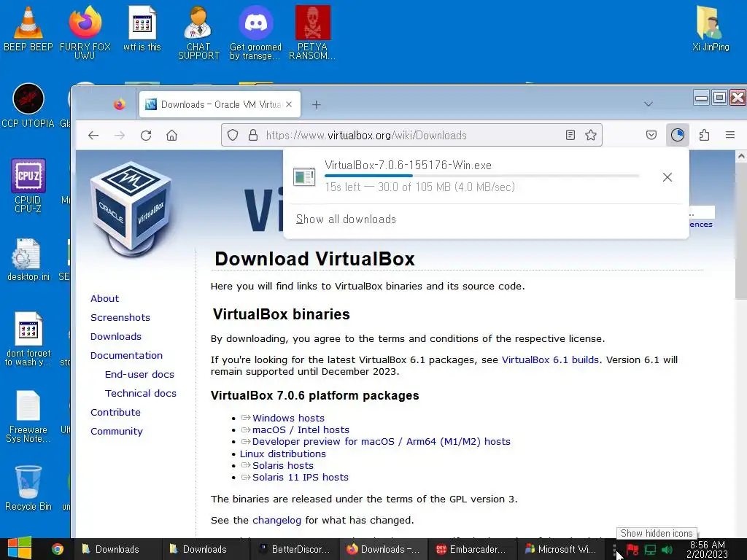Expand the list all tabs dropdown
Image resolution: width=747 pixels, height=560 pixels.
click(649, 104)
